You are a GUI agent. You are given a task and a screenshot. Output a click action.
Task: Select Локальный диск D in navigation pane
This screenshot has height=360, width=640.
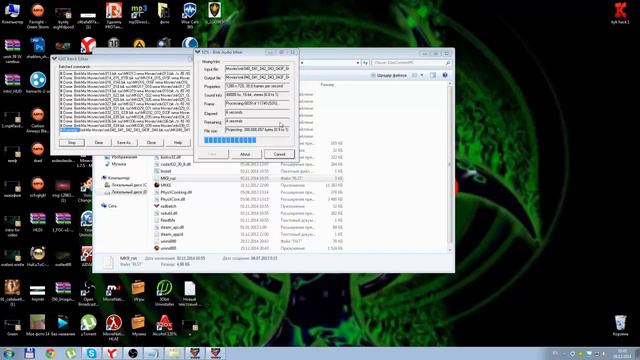126,192
